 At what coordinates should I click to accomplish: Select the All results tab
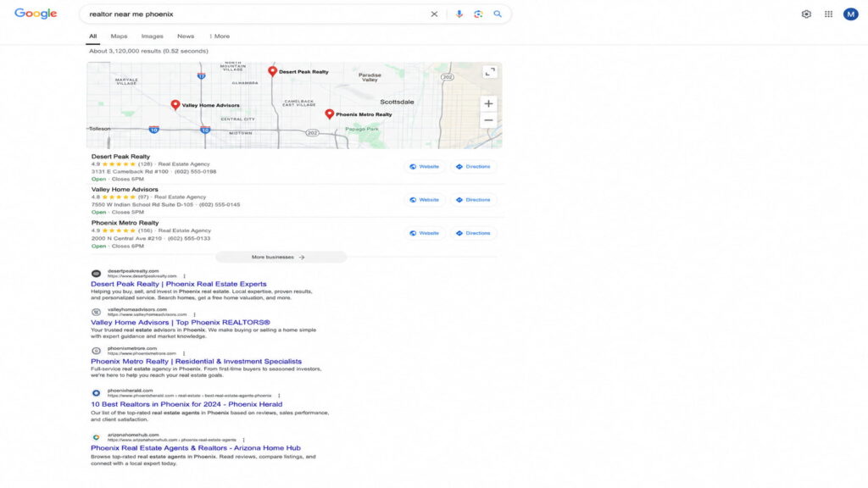93,36
